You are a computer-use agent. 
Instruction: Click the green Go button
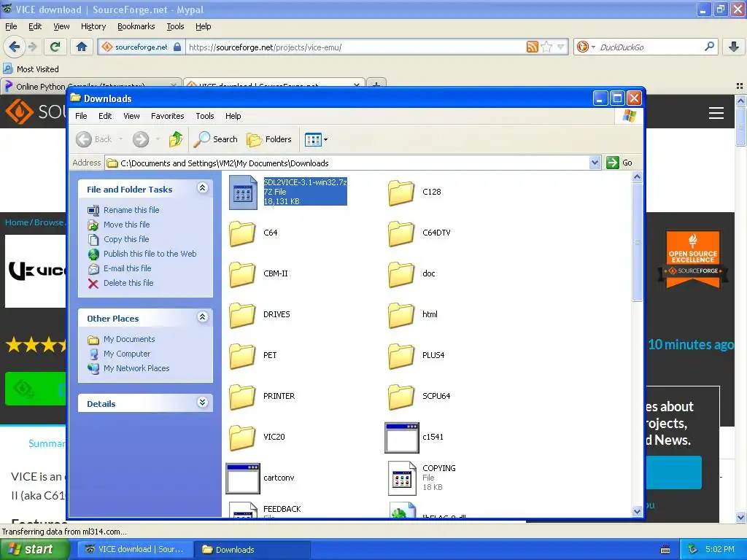coord(619,163)
